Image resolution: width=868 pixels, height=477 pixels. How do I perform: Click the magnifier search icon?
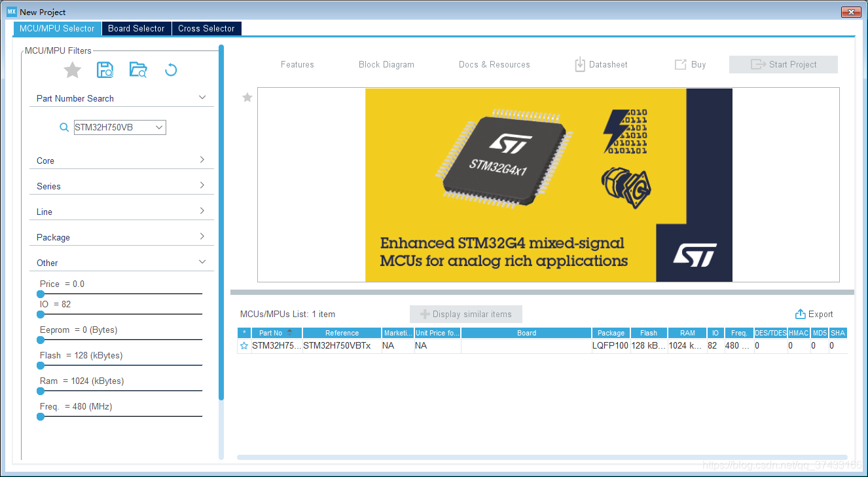click(63, 127)
